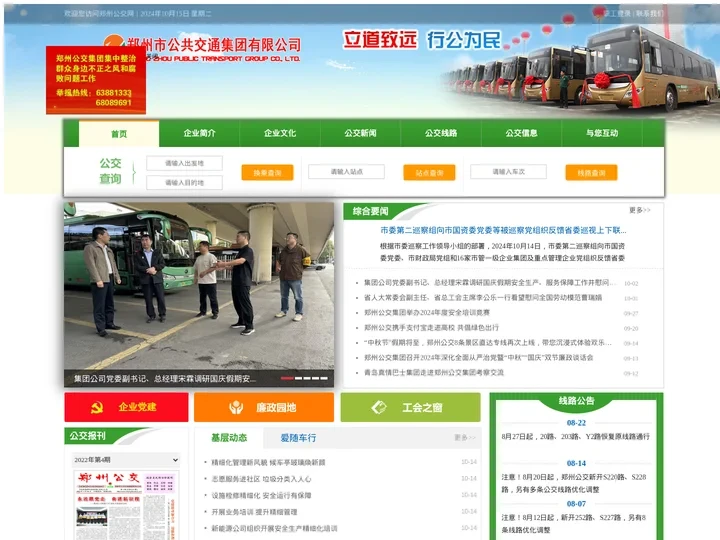Open the 企业文化 menu item
Viewport: 720px width, 540px height.
tap(280, 133)
